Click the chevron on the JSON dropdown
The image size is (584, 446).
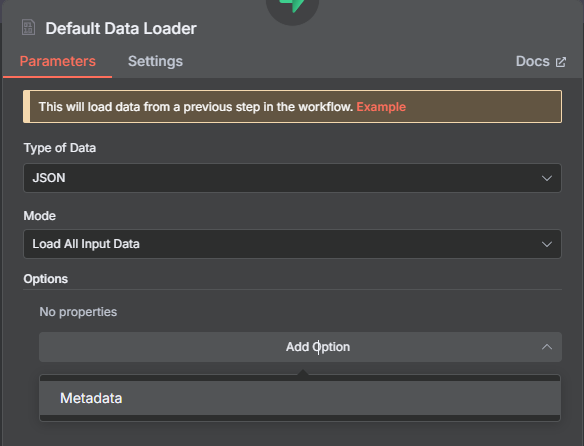pyautogui.click(x=546, y=178)
